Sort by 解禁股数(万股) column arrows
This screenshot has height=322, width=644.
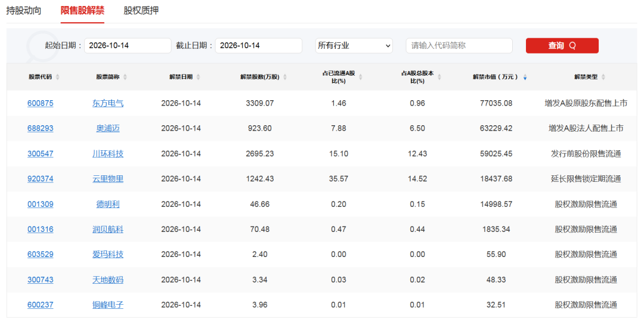[285, 77]
